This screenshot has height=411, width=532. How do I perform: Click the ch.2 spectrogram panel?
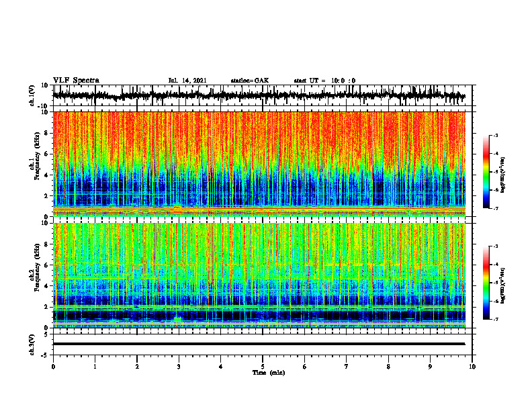[259, 275]
